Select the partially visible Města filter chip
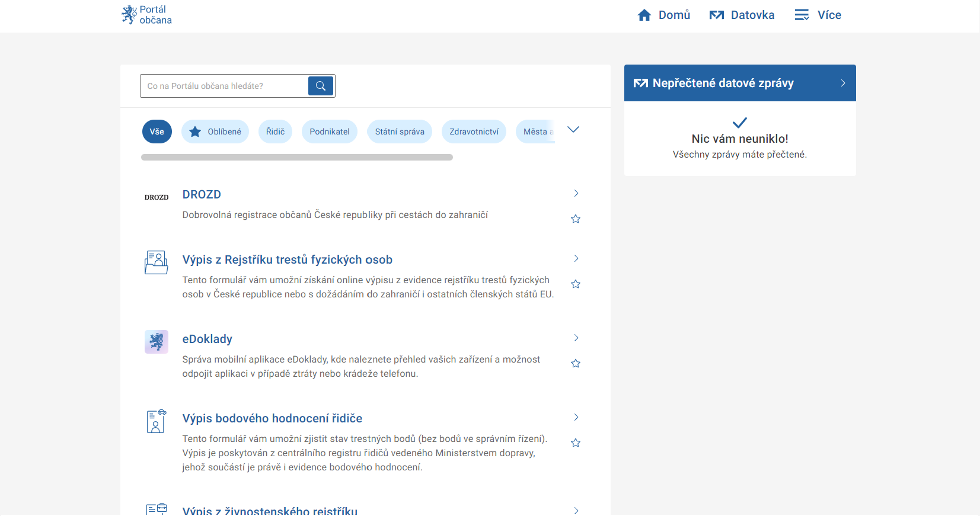 (x=535, y=132)
